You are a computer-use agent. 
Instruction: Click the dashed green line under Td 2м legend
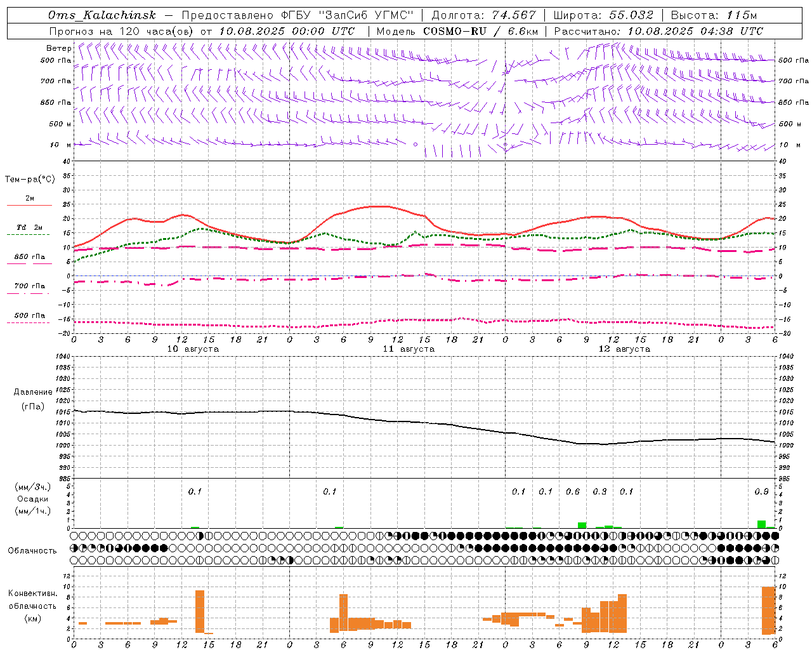(28, 235)
